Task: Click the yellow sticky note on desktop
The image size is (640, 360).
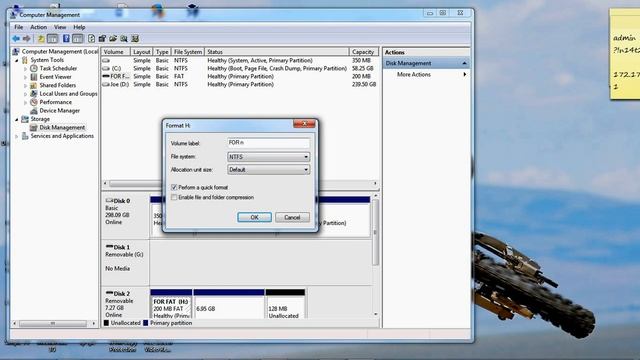Action: (625, 54)
